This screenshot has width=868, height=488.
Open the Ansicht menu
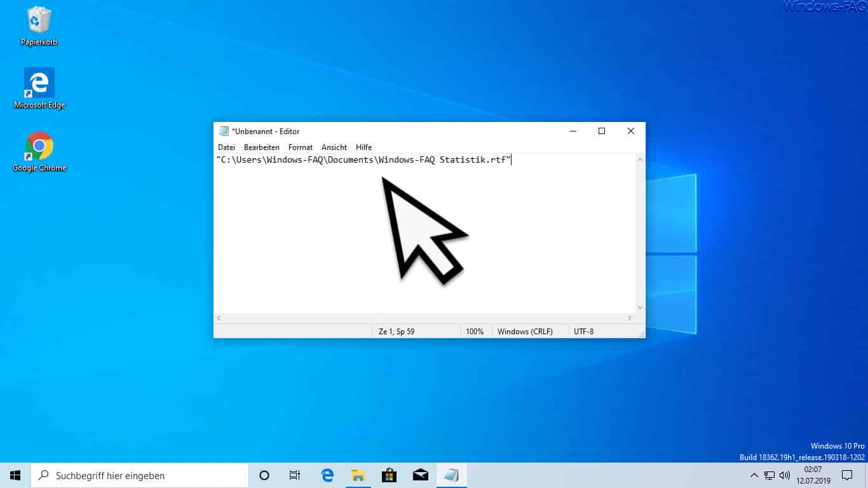[x=334, y=147]
